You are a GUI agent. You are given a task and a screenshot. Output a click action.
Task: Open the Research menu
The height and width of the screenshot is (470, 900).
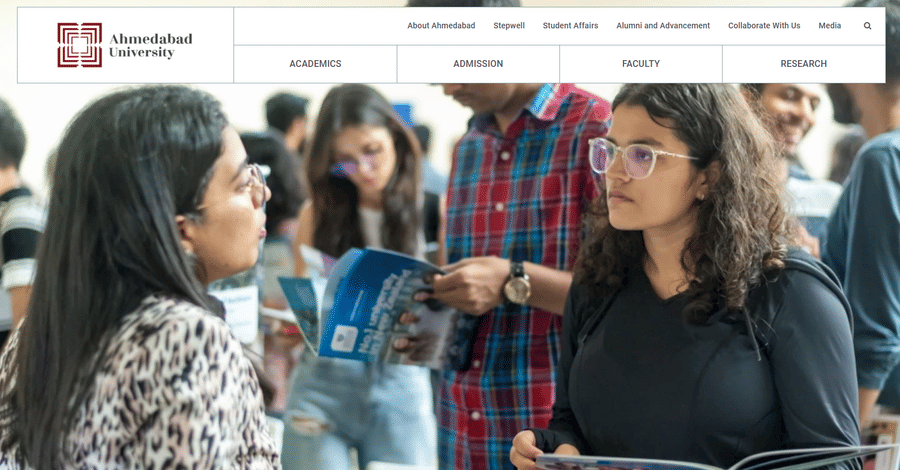point(804,64)
